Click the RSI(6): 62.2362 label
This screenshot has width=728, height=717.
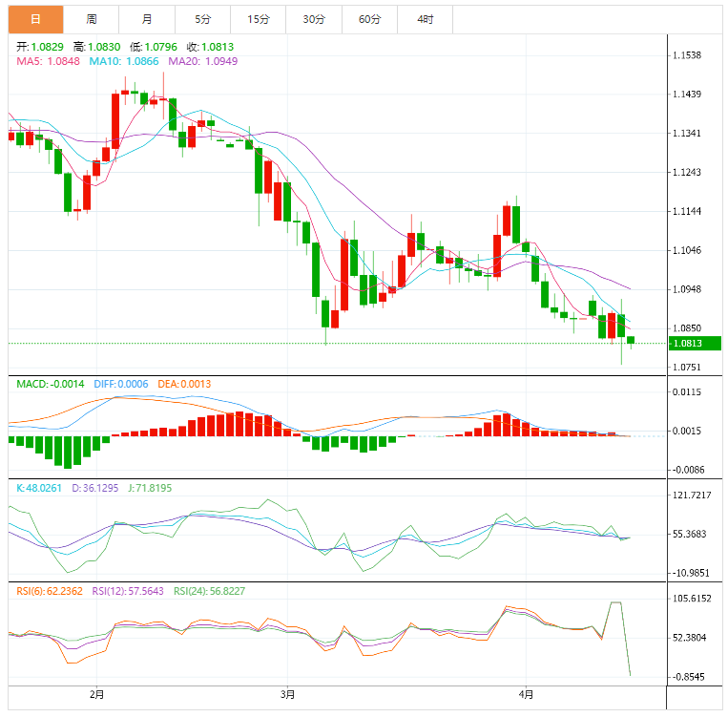[50, 592]
